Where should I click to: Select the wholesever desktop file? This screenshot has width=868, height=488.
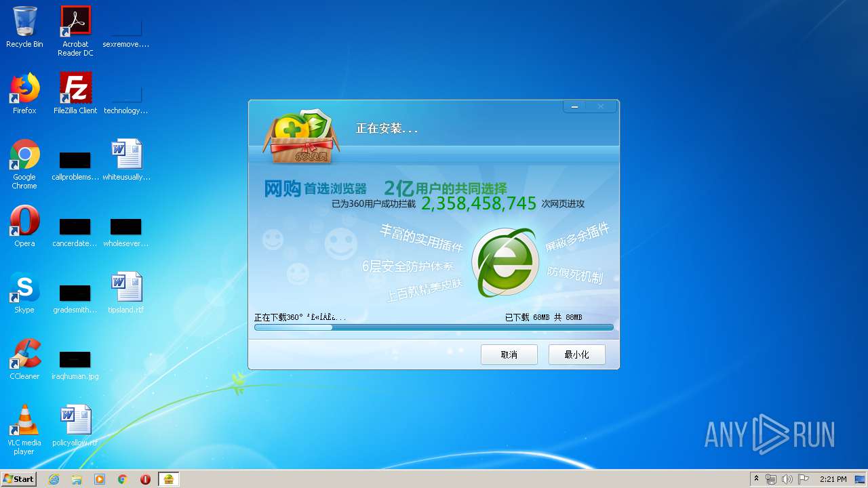125,232
